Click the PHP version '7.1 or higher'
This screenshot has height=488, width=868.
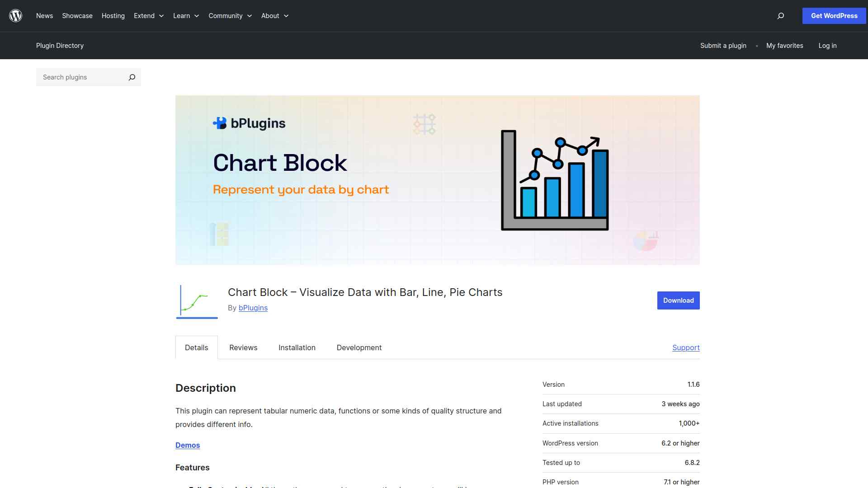[x=682, y=482]
